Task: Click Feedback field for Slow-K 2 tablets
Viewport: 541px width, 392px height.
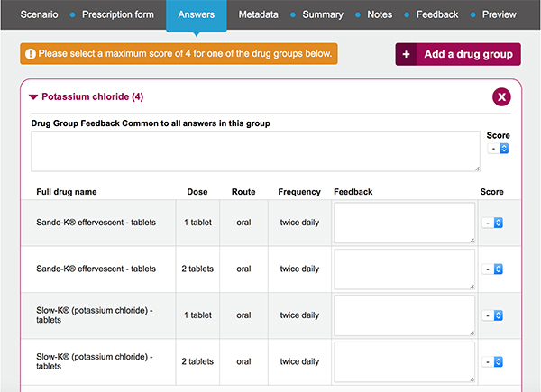Action: pyautogui.click(x=404, y=361)
